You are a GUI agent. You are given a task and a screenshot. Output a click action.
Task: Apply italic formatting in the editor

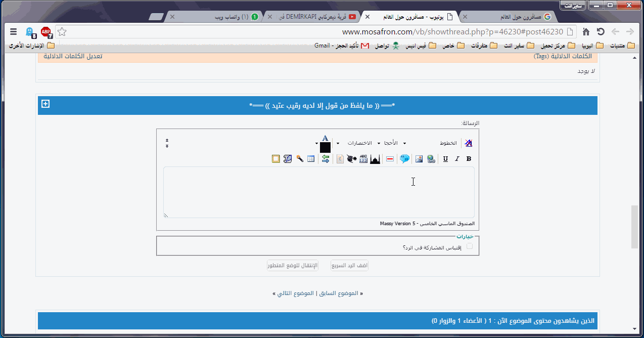pyautogui.click(x=457, y=159)
